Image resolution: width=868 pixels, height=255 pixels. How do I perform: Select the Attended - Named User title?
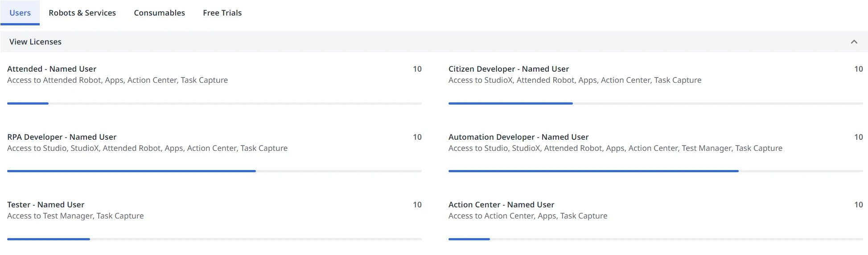click(x=52, y=69)
